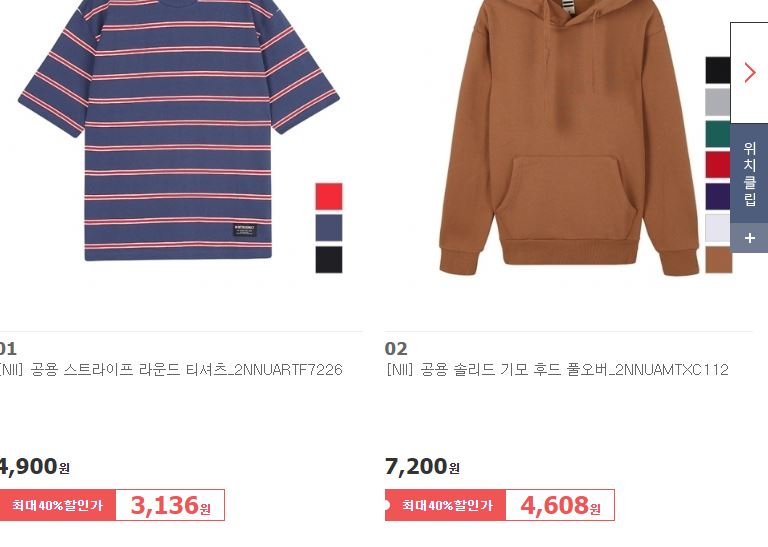The width and height of the screenshot is (768, 547).
Task: Select the brown color swatch for the hoodie
Action: 719,260
